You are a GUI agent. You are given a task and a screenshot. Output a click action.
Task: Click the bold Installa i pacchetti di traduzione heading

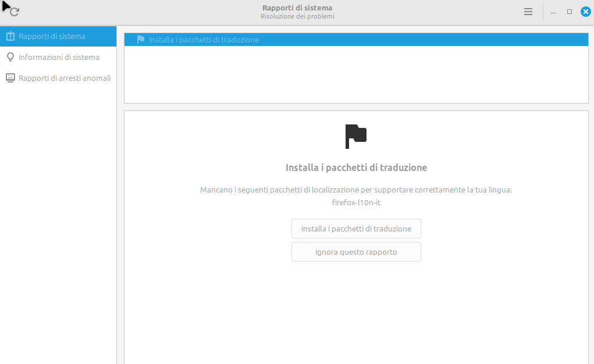(356, 167)
